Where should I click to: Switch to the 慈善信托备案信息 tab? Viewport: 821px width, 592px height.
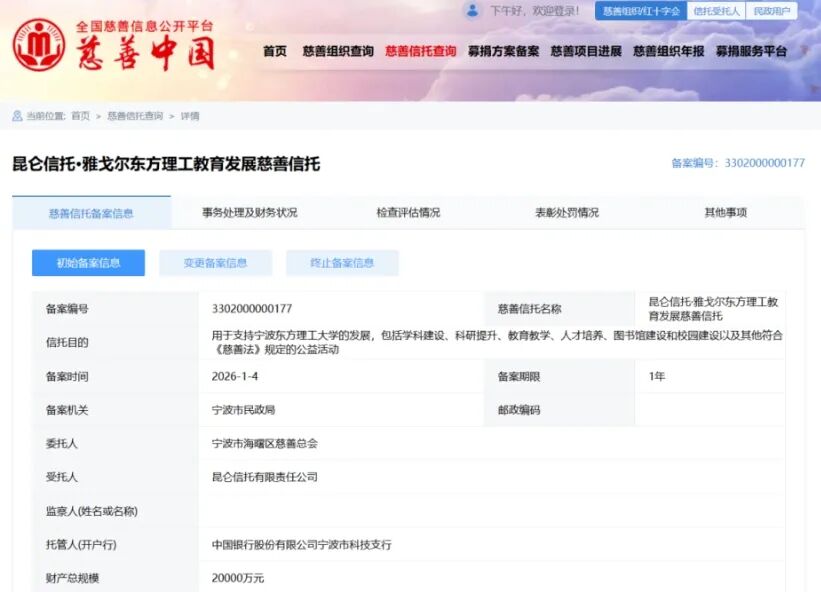pos(91,213)
